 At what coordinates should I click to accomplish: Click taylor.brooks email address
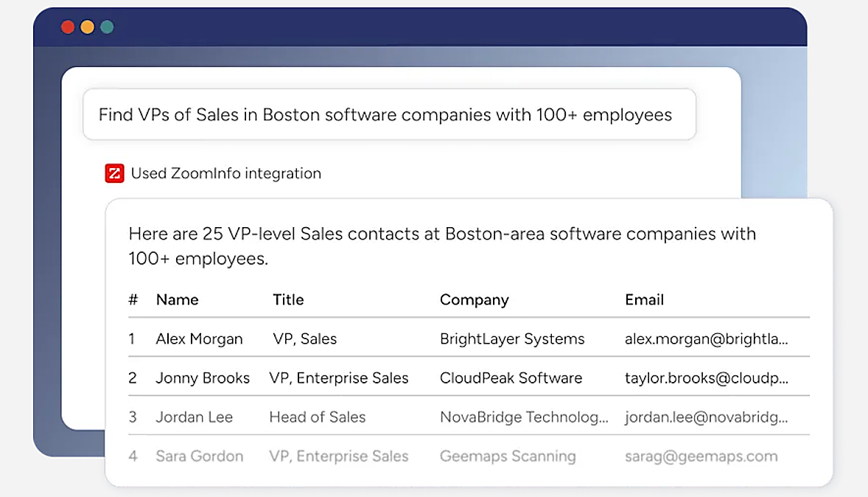click(x=707, y=378)
